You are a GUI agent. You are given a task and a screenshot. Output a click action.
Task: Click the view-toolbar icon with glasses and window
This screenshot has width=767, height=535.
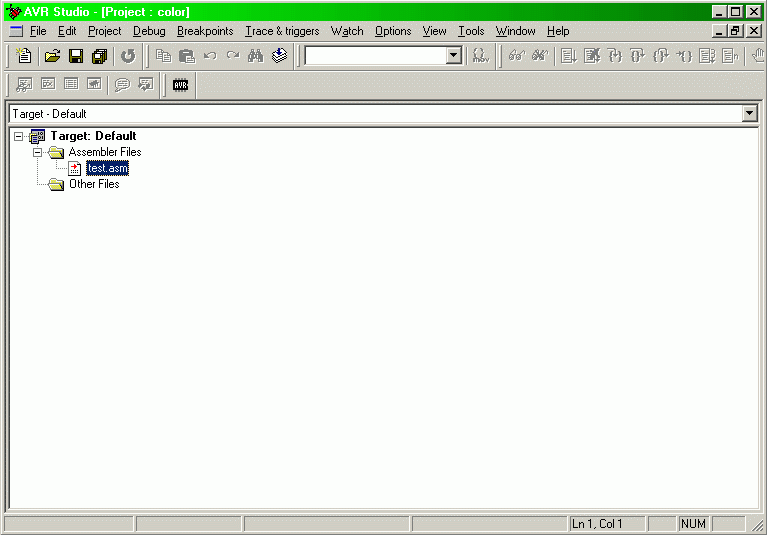(x=24, y=85)
